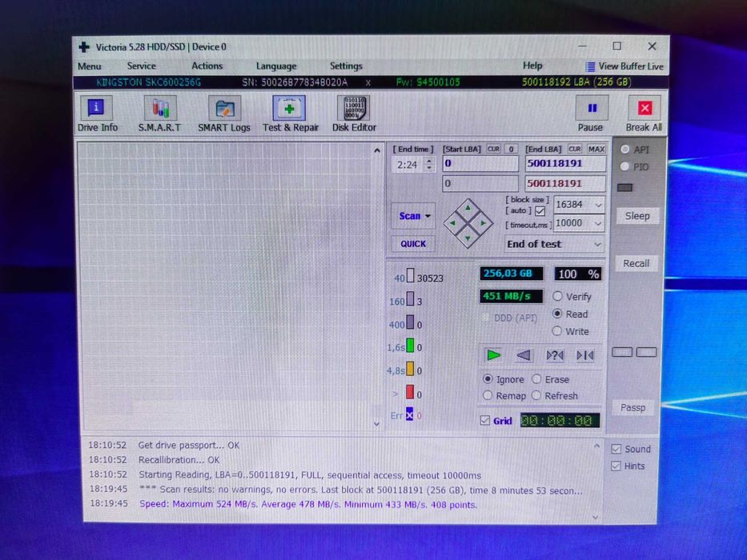
Task: Click the 'Speed: Maximum 524 MB/s' log line
Action: click(x=307, y=504)
